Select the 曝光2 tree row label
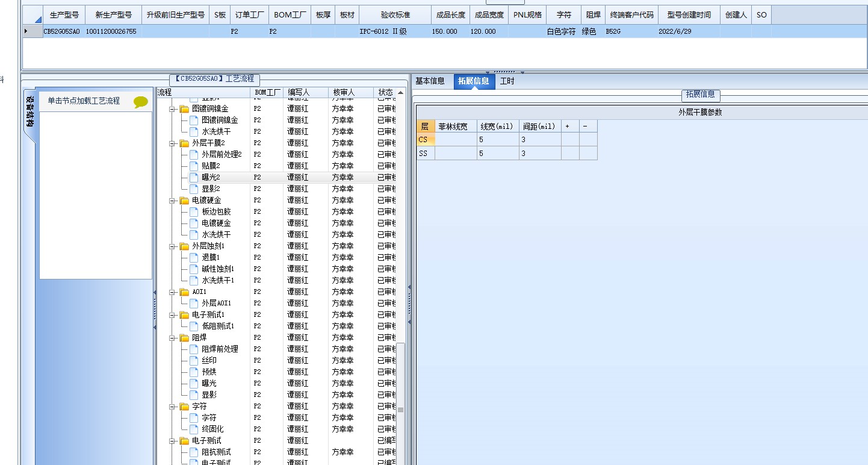 click(211, 177)
